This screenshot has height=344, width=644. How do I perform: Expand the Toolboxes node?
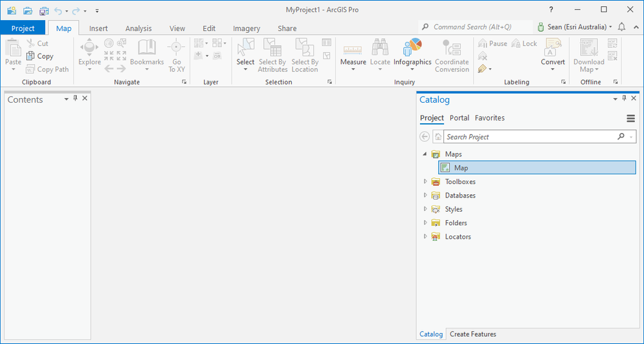[425, 181]
